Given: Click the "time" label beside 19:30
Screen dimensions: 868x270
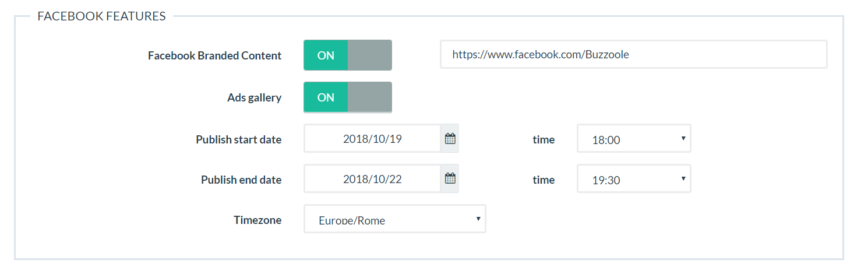Looking at the screenshot, I should pos(544,180).
